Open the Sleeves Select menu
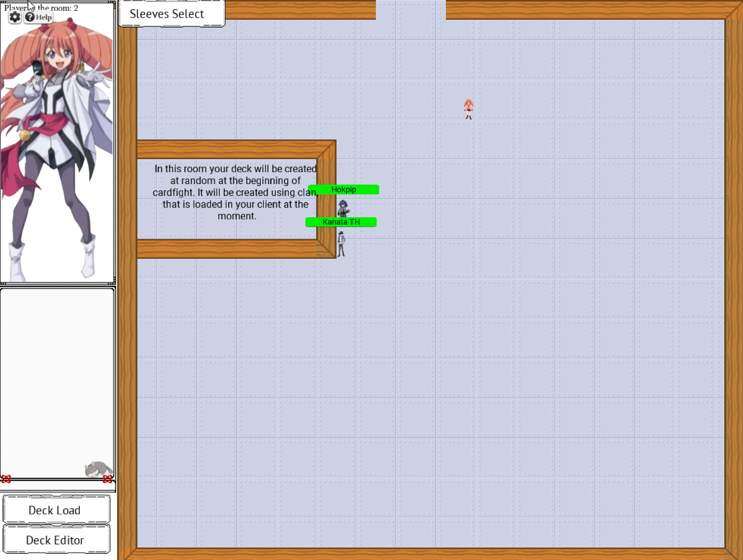 pos(172,13)
